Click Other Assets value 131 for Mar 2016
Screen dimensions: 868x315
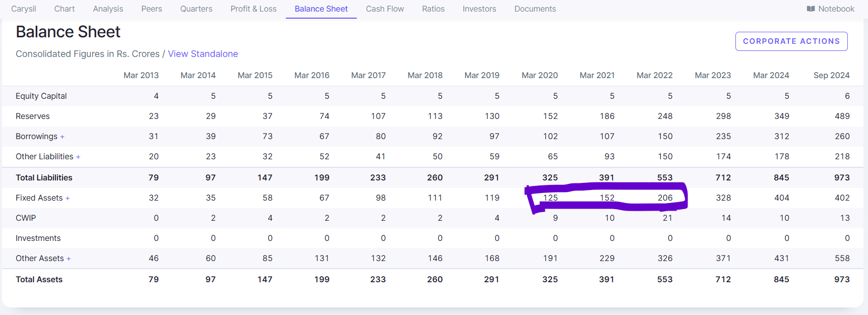[x=322, y=259]
